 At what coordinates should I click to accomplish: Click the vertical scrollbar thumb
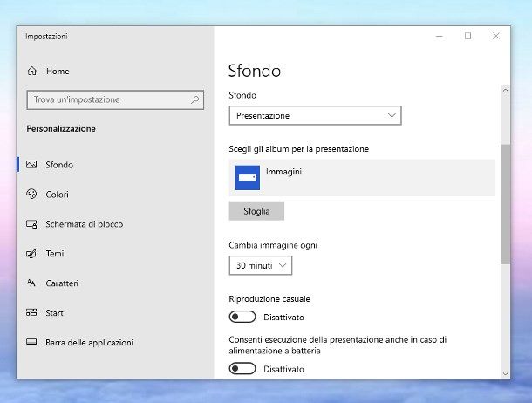(506, 204)
